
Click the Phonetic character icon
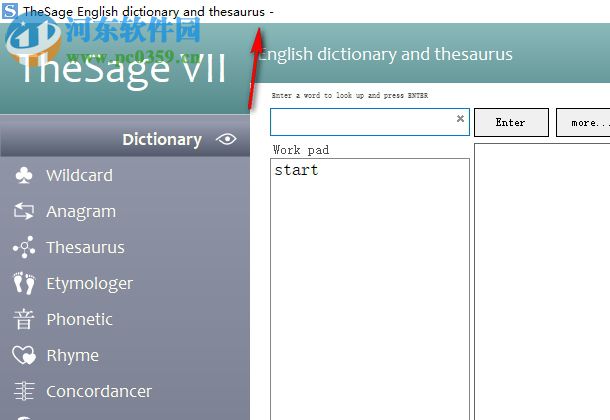[x=24, y=319]
